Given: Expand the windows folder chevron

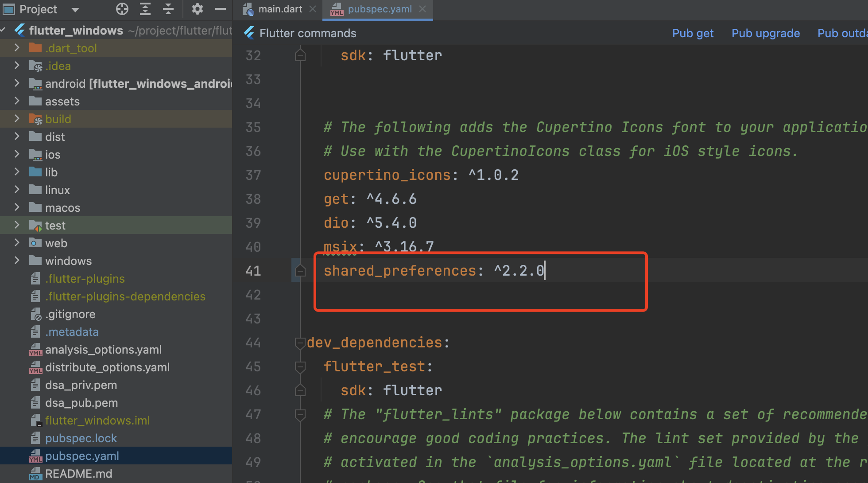Looking at the screenshot, I should click(x=17, y=261).
